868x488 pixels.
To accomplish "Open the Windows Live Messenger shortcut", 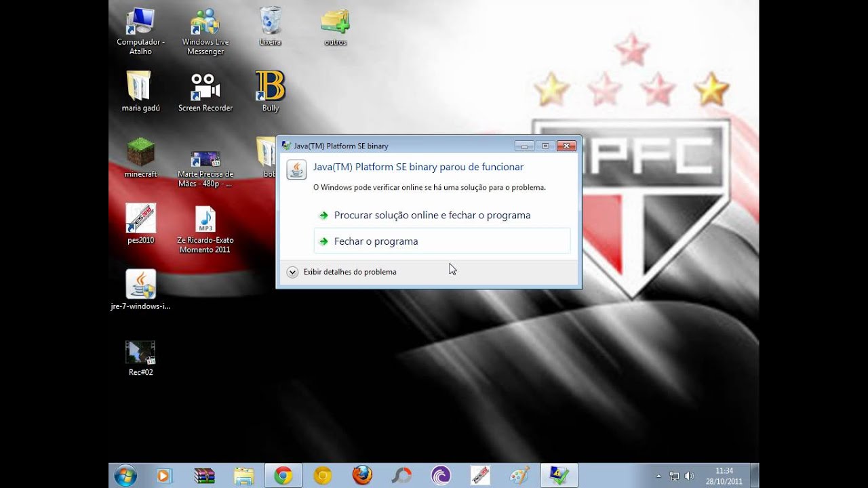I will (x=205, y=31).
